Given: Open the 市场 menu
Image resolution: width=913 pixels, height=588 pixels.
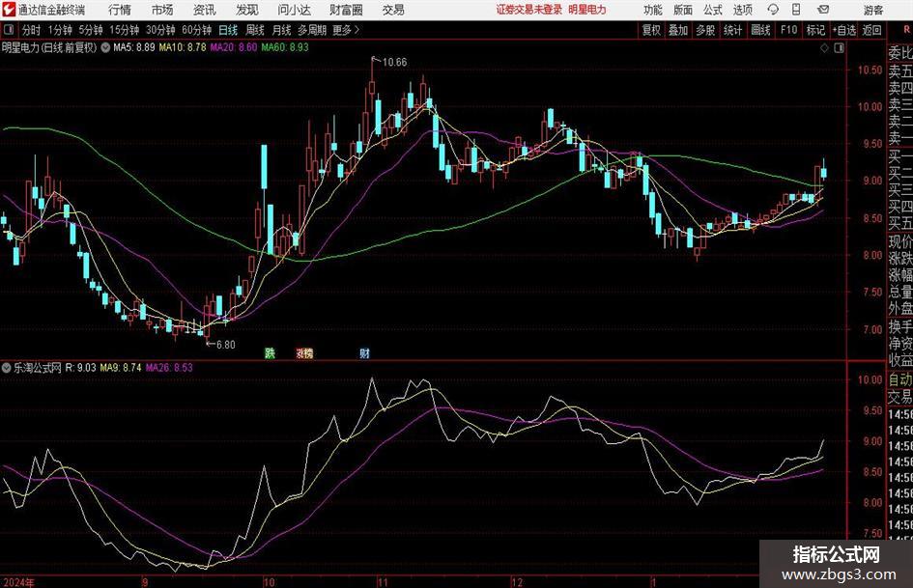Looking at the screenshot, I should coord(162,10).
